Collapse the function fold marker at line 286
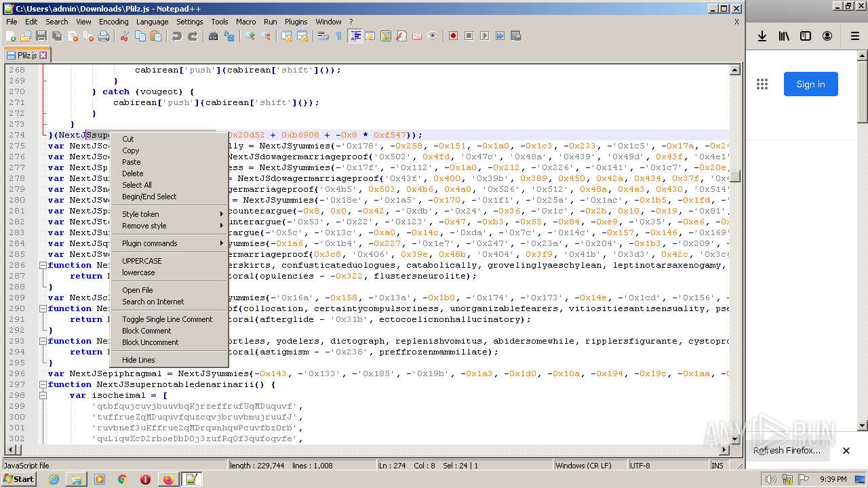Screen dimensions: 868x488 pyautogui.click(x=43, y=265)
